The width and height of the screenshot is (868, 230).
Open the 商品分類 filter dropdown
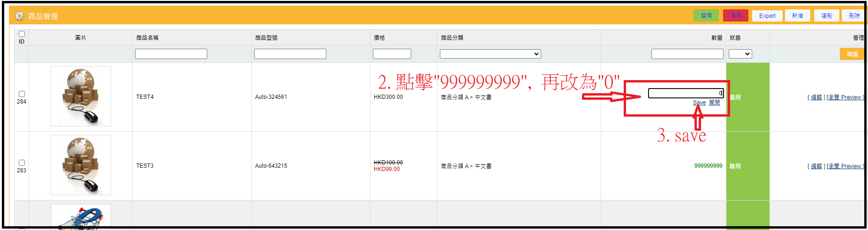[490, 54]
